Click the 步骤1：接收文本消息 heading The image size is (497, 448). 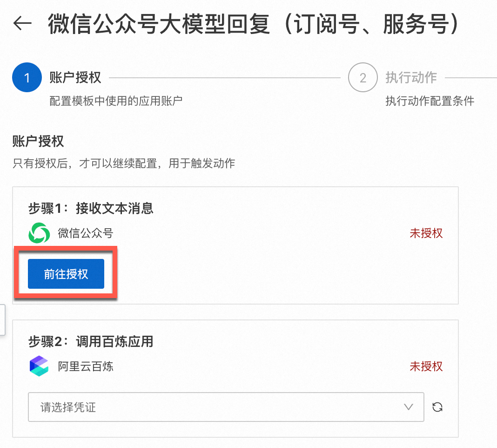[x=91, y=208]
